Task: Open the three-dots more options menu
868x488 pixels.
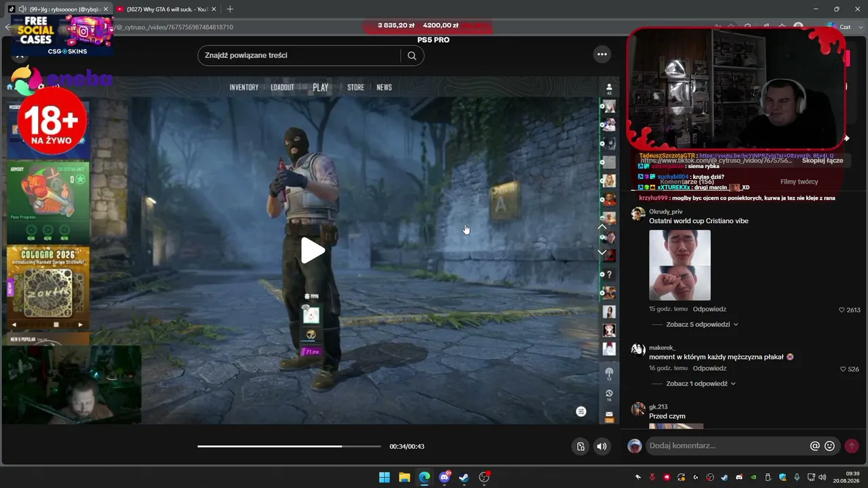Action: (601, 54)
